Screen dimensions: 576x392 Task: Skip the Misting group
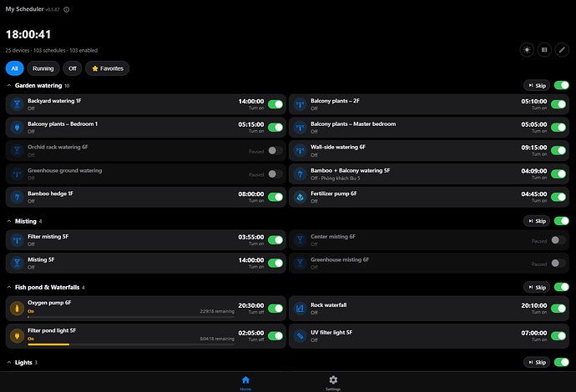(x=537, y=221)
